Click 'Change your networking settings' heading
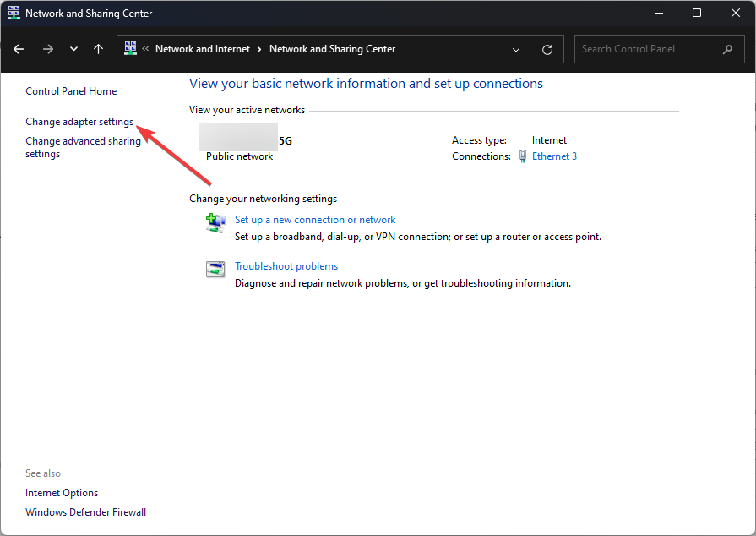The image size is (756, 536). [x=264, y=199]
